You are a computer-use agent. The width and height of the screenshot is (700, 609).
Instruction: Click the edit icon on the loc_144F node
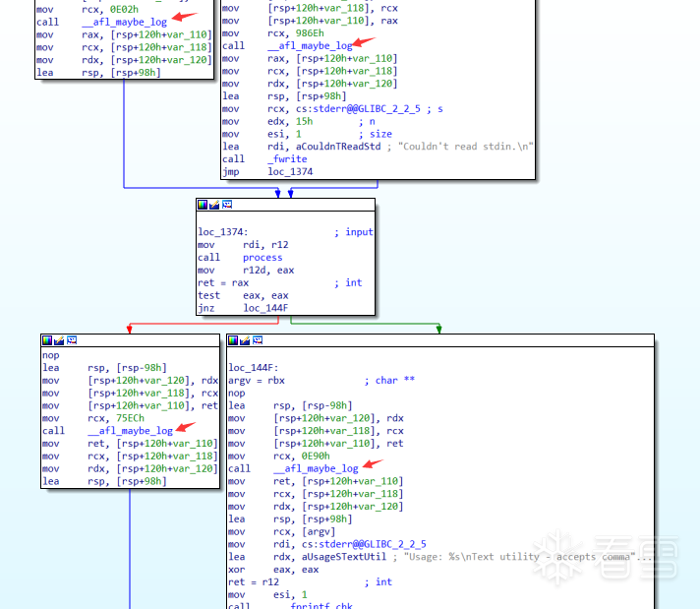(x=245, y=340)
